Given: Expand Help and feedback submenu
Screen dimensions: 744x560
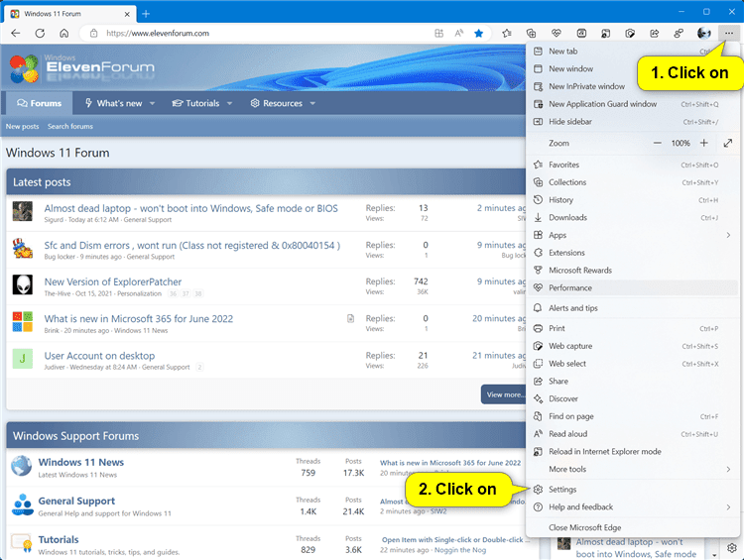Looking at the screenshot, I should pyautogui.click(x=633, y=506).
